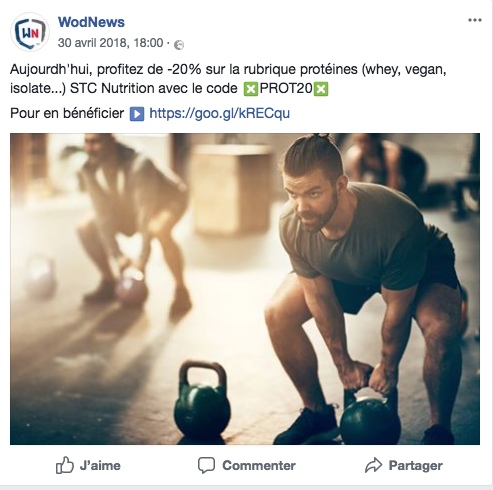Click the 'Pour en bénéficier' text
Screen dimensions: 493x490
click(x=67, y=113)
